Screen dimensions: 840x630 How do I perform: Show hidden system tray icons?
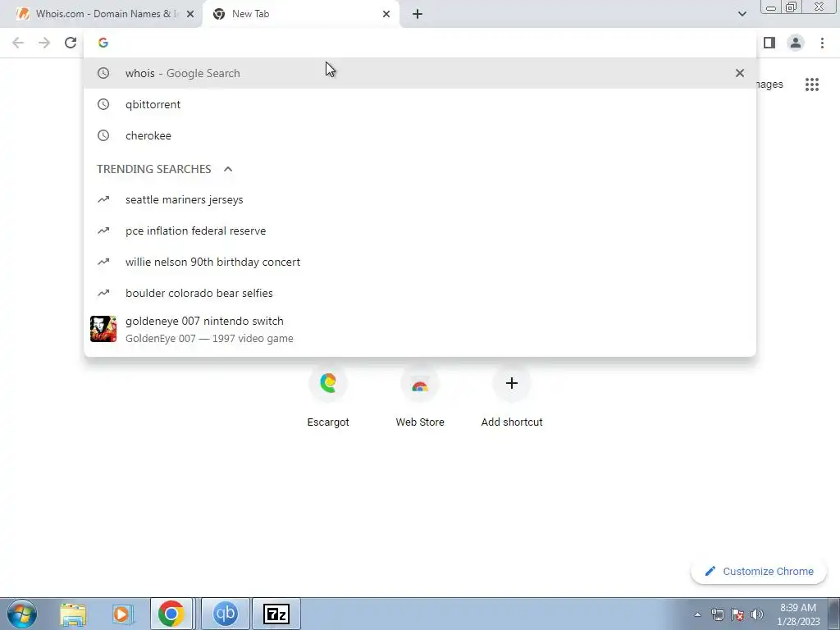click(697, 614)
